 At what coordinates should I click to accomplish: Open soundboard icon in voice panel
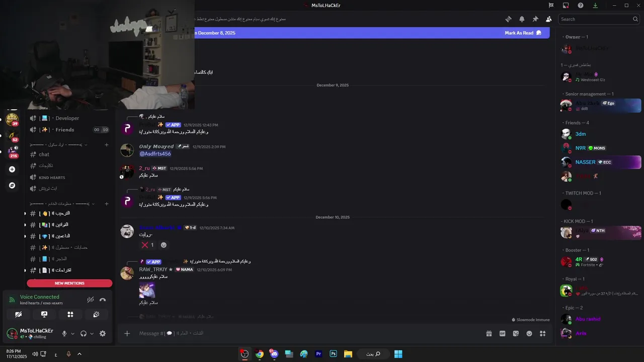pos(96,314)
